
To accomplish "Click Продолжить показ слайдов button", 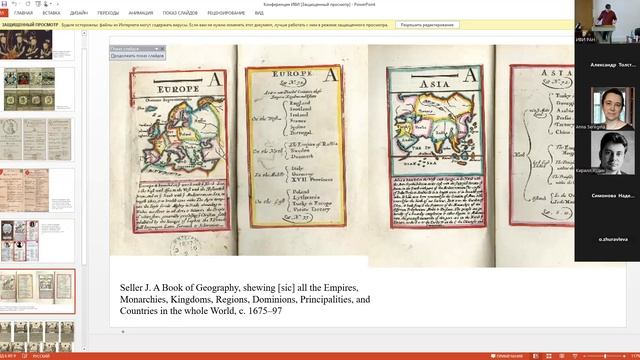I will (138, 56).
